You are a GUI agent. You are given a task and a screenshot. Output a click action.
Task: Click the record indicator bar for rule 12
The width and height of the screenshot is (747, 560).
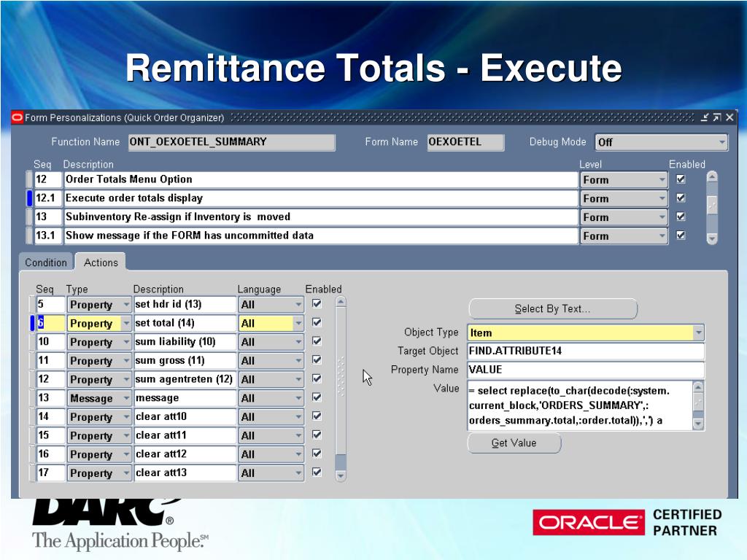click(29, 179)
